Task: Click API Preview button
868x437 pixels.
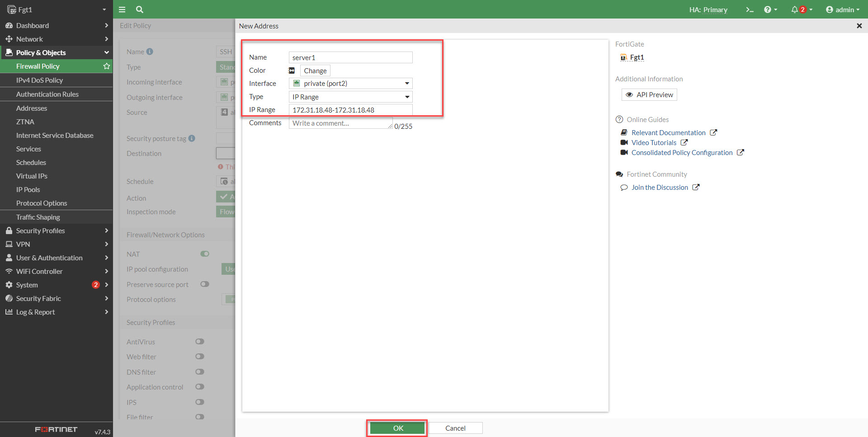Action: pos(649,94)
